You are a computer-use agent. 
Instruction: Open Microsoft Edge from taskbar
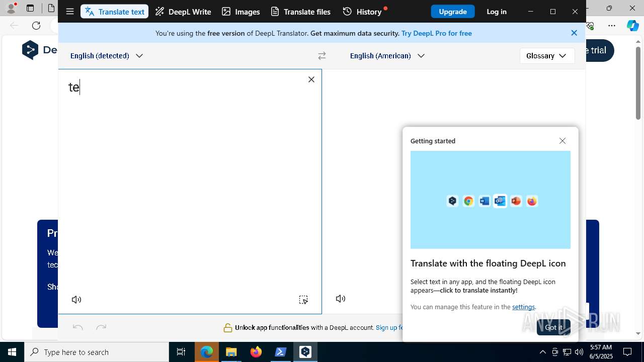(x=207, y=352)
